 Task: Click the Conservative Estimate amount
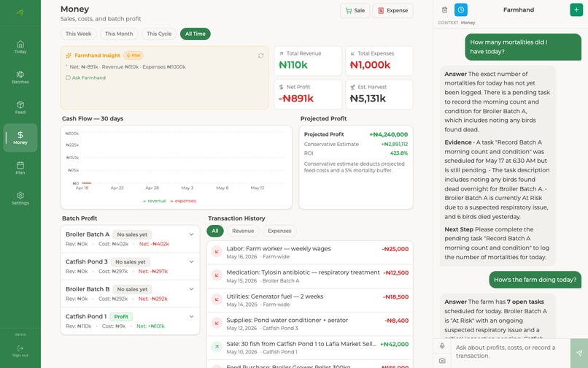point(395,144)
